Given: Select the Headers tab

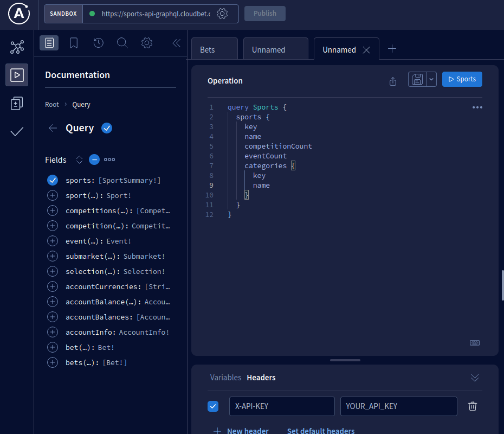Looking at the screenshot, I should (261, 378).
